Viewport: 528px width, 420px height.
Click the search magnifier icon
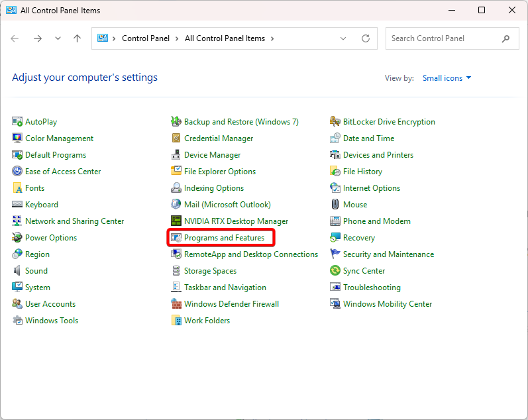point(505,38)
